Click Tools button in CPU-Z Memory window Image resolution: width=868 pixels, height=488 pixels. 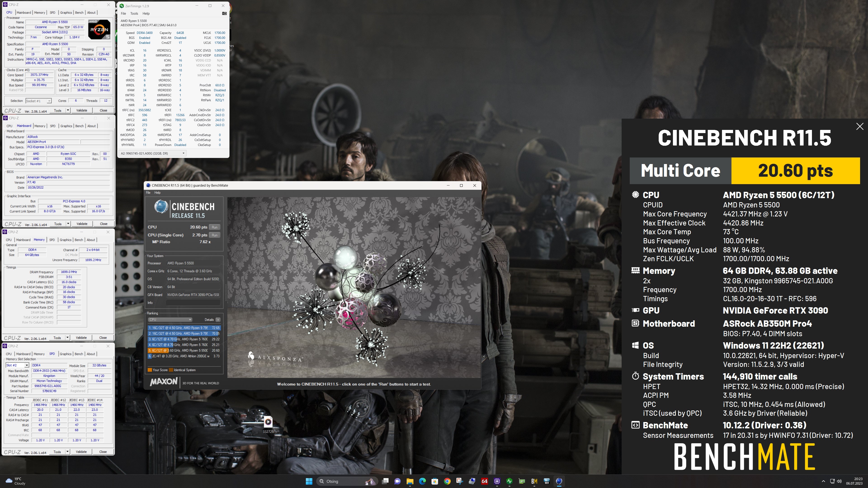coord(57,338)
